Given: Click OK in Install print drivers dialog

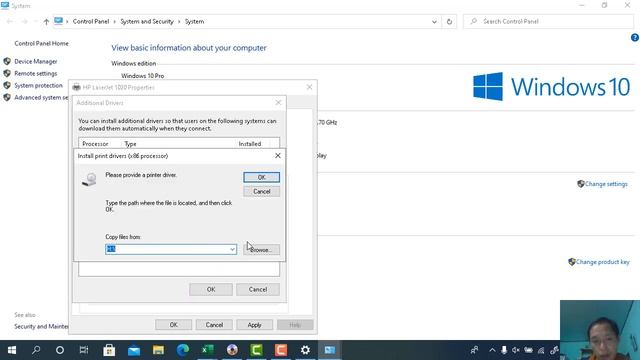Looking at the screenshot, I should (x=262, y=177).
